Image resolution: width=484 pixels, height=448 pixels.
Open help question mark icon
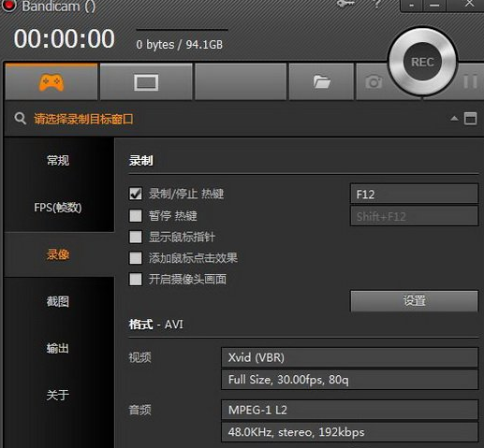point(377,4)
